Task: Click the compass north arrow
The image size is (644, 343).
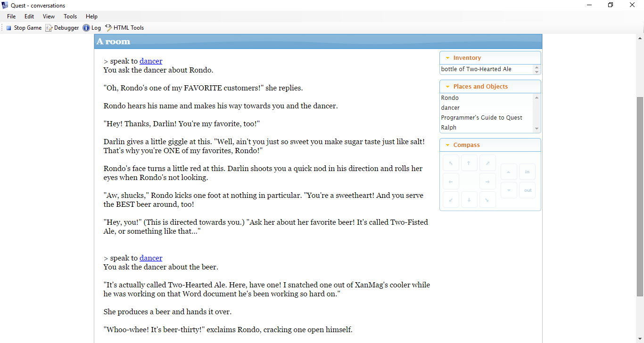Action: [469, 163]
